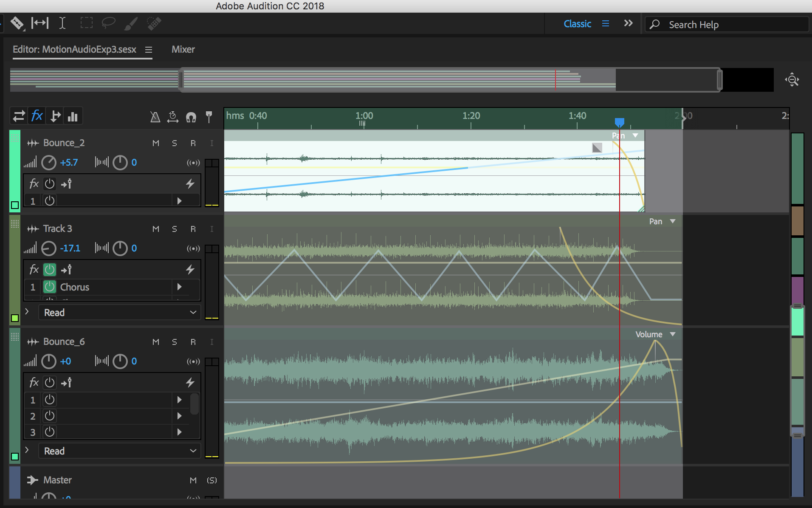Open the Editor panel menu
The image size is (812, 508).
point(148,50)
